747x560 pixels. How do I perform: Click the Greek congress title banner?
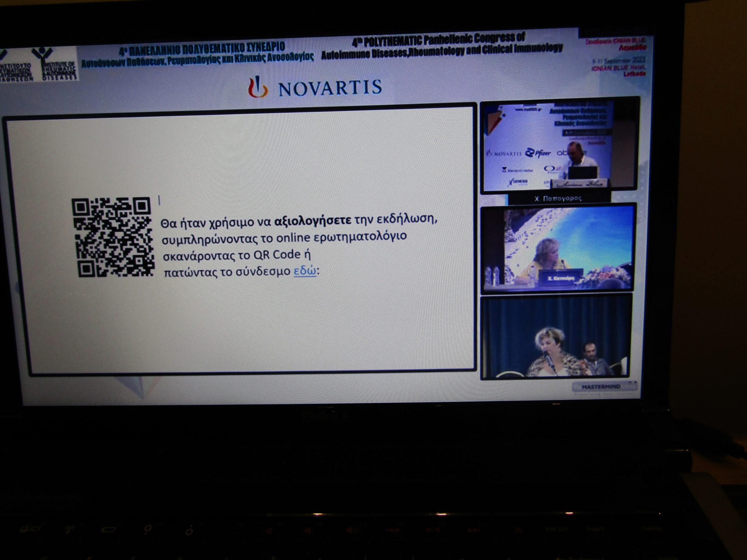click(x=198, y=54)
